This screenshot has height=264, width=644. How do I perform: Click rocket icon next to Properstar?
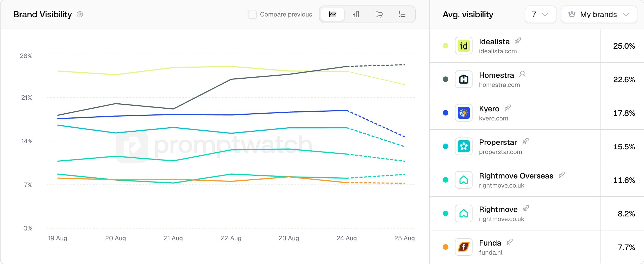tap(526, 141)
